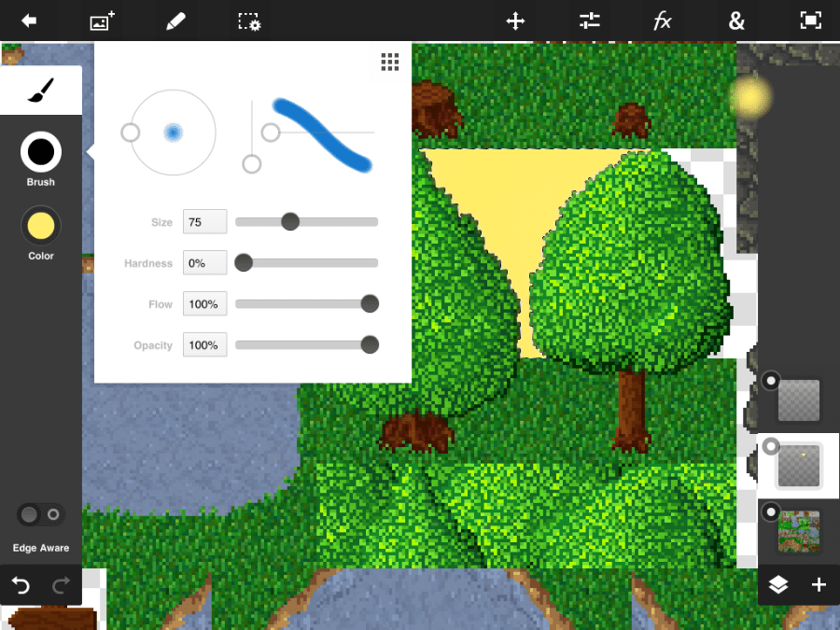The width and height of the screenshot is (840, 630).
Task: Toggle visibility of bottom image layer
Action: (771, 512)
